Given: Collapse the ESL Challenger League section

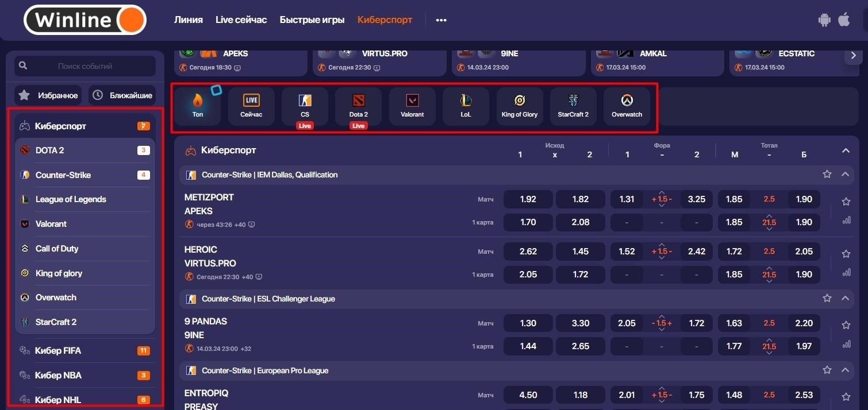Looking at the screenshot, I should (845, 298).
